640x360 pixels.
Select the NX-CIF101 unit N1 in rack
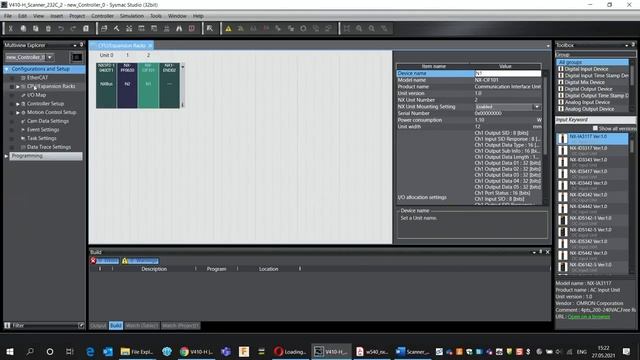tap(148, 85)
